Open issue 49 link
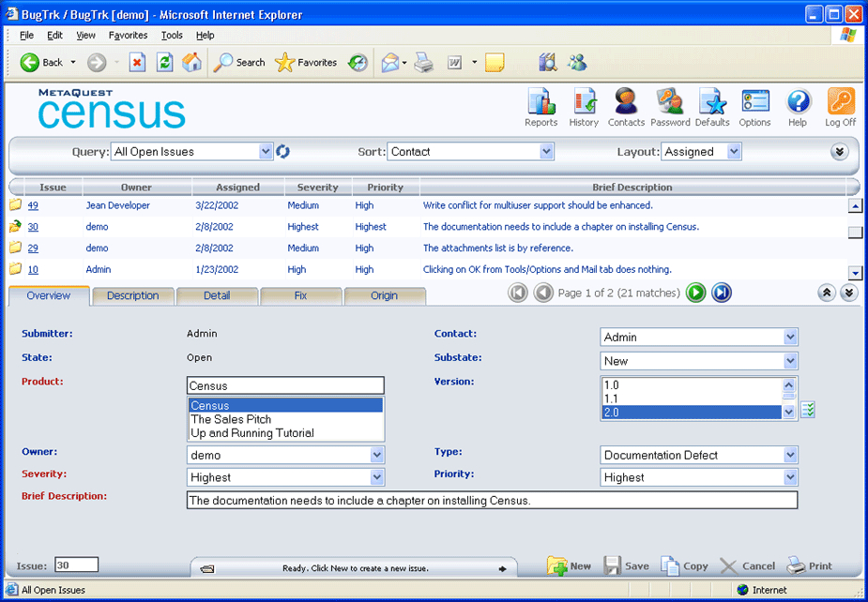The width and height of the screenshot is (868, 602). (x=33, y=205)
